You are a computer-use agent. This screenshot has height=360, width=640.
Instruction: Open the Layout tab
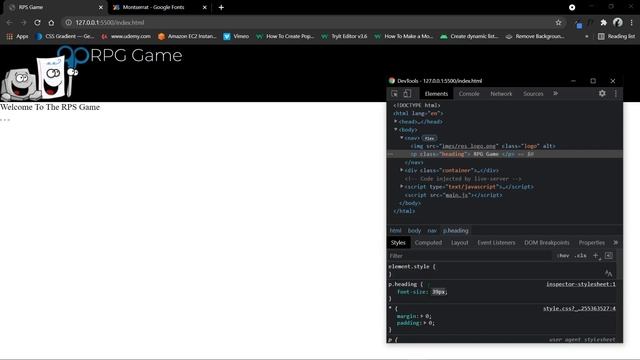460,242
